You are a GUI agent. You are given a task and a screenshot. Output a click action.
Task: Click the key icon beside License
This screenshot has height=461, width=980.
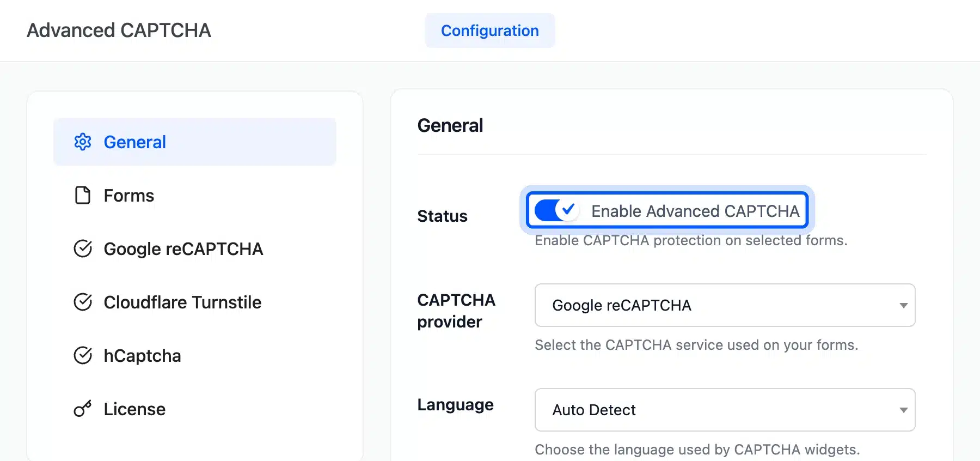click(x=83, y=409)
